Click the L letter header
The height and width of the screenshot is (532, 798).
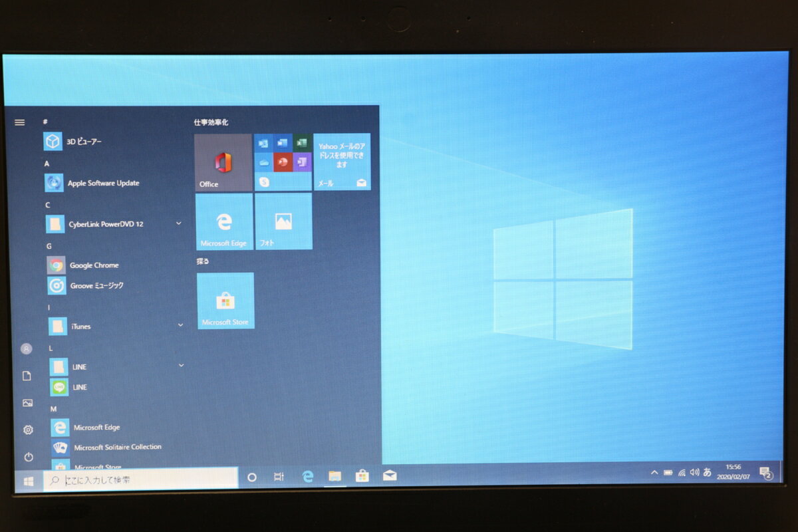[x=51, y=348]
